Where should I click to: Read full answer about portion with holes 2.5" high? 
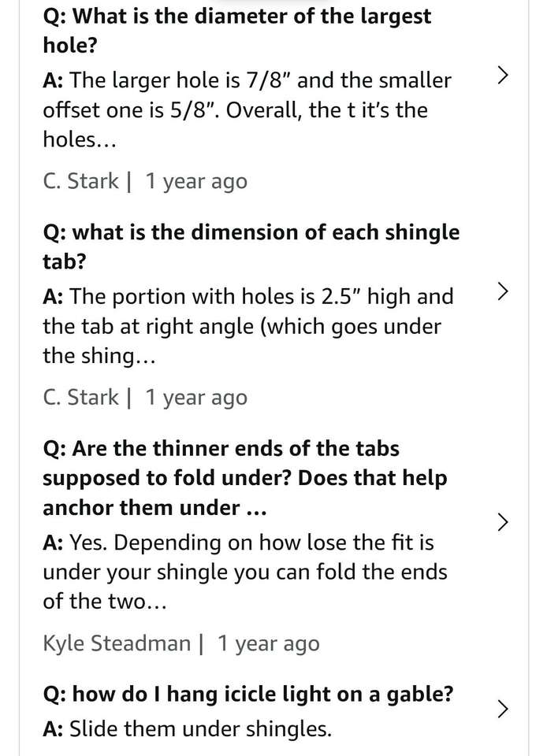(248, 326)
